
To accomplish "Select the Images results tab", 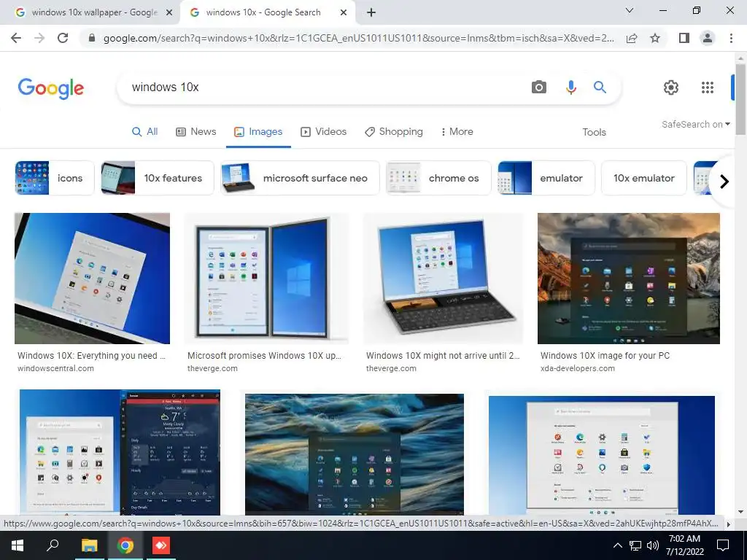I will pyautogui.click(x=258, y=132).
